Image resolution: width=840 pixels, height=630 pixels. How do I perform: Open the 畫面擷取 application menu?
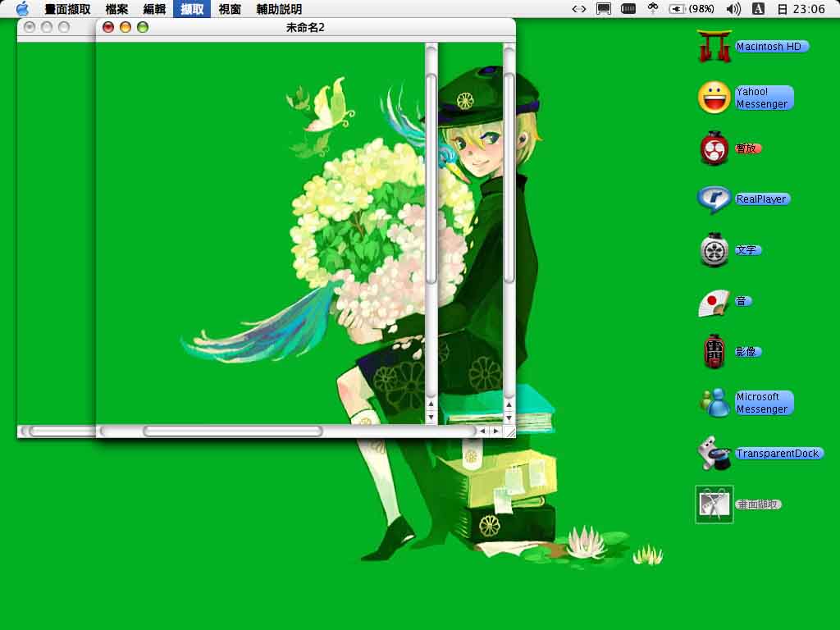point(67,9)
